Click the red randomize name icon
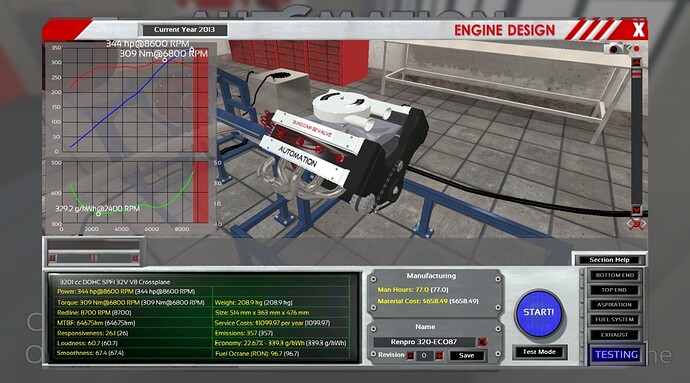This screenshot has height=383, width=690. coord(483,342)
